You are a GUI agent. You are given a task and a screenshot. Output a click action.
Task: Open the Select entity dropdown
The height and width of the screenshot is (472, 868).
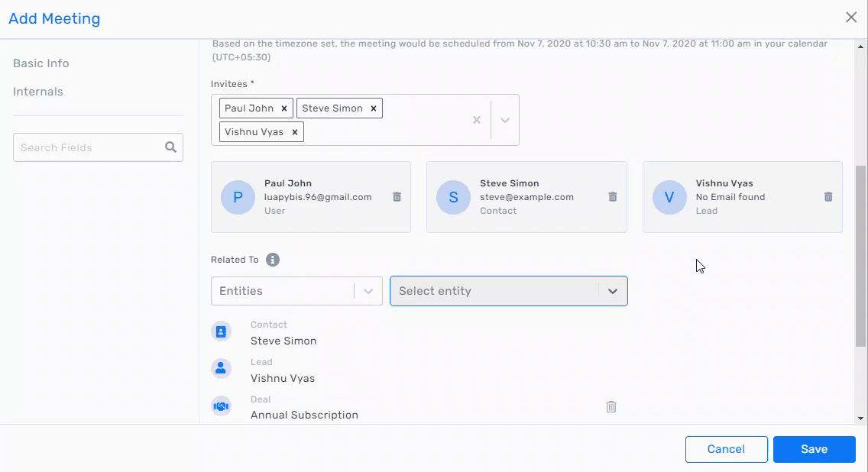pyautogui.click(x=509, y=291)
